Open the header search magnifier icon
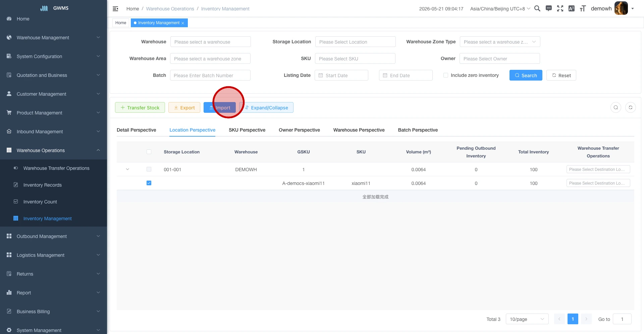Image resolution: width=644 pixels, height=334 pixels. [537, 8]
